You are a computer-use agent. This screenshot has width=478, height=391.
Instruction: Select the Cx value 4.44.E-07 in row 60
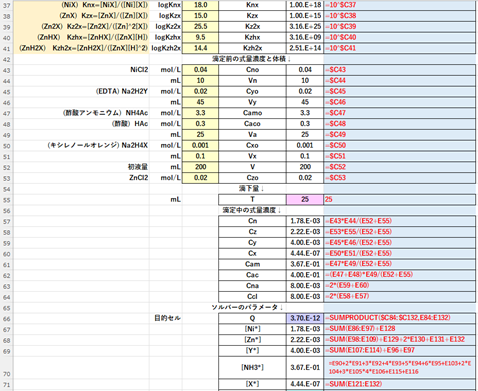305,253
